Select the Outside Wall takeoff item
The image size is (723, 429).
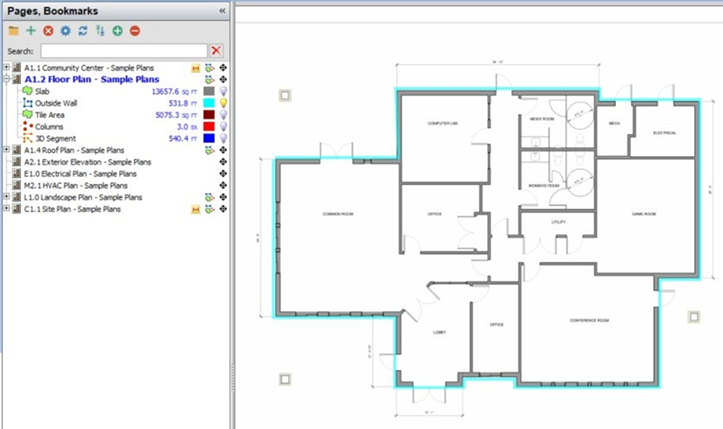pos(56,103)
